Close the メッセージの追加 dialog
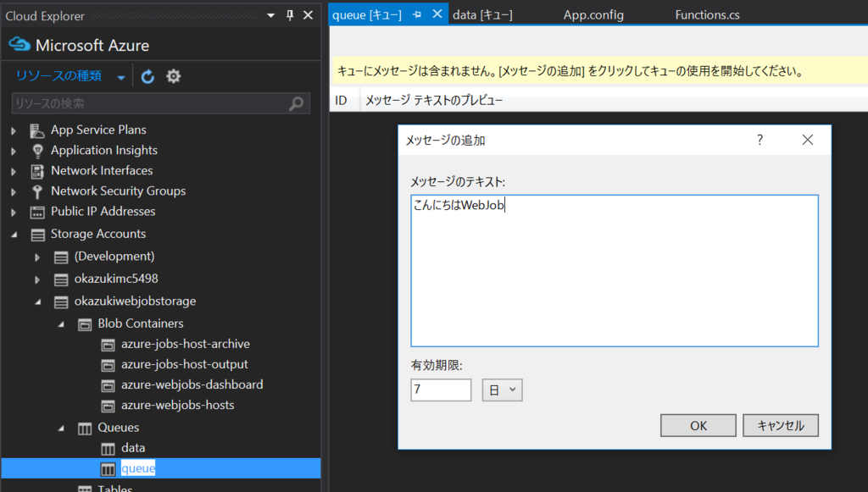The image size is (868, 492). 808,140
